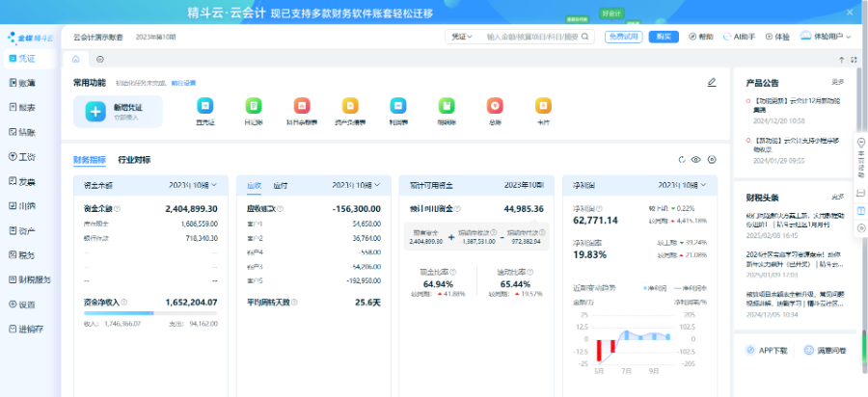Toggle amount visibility eye icon
Screen dimensions: 868x397
[696, 160]
